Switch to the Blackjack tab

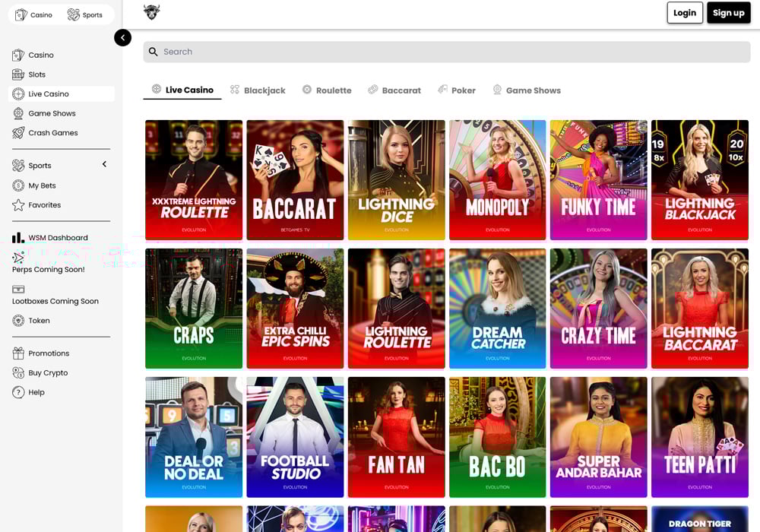pos(258,90)
